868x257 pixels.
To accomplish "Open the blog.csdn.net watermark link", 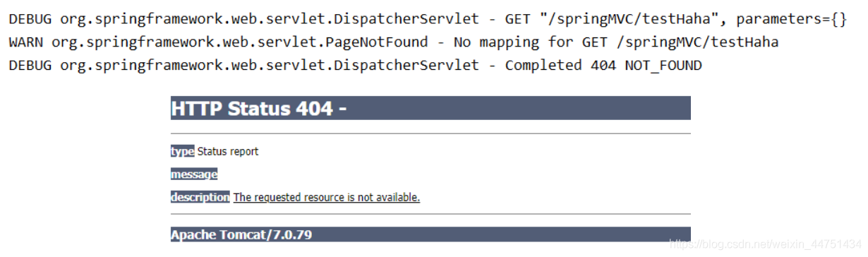I will click(766, 244).
